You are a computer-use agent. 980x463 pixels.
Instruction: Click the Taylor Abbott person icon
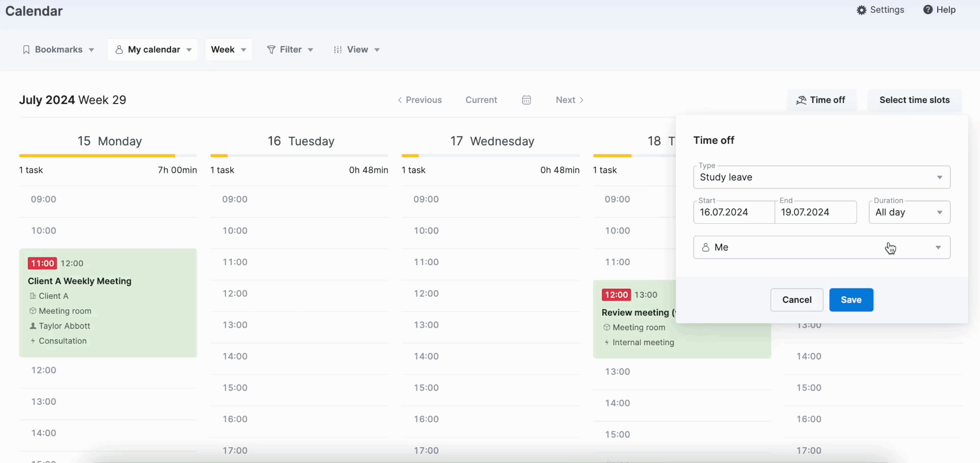pos(33,326)
